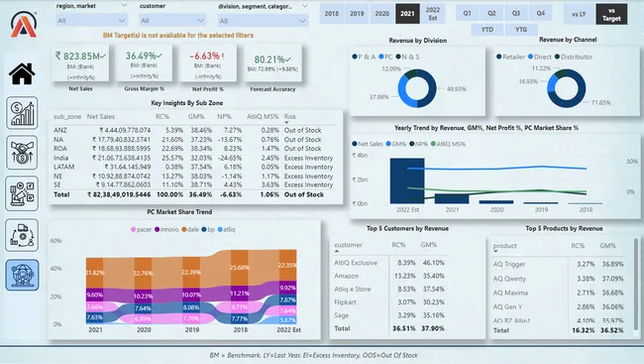Select the 2022 Est year
The image size is (644, 364).
[x=433, y=14]
